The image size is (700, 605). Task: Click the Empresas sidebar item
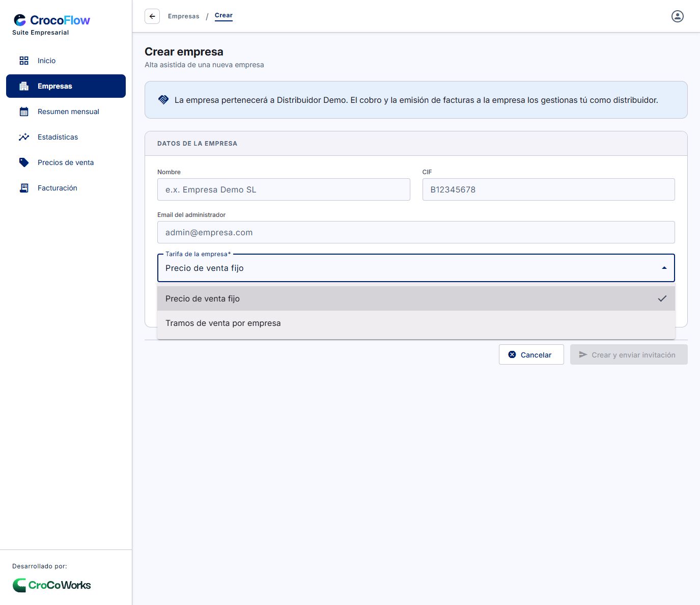(x=66, y=86)
